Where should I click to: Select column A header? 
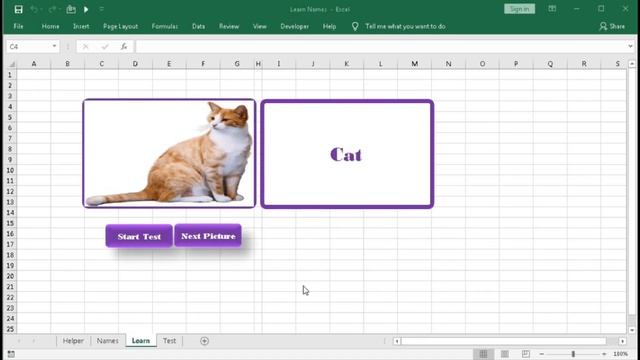click(34, 64)
